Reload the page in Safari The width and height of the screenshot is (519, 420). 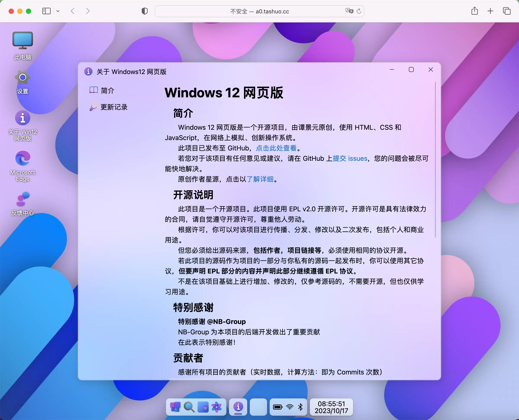[x=359, y=11]
